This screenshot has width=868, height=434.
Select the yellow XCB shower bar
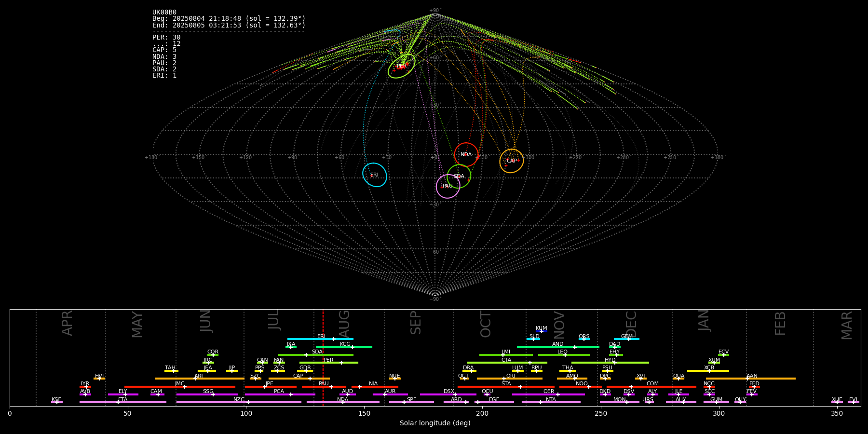708,371
